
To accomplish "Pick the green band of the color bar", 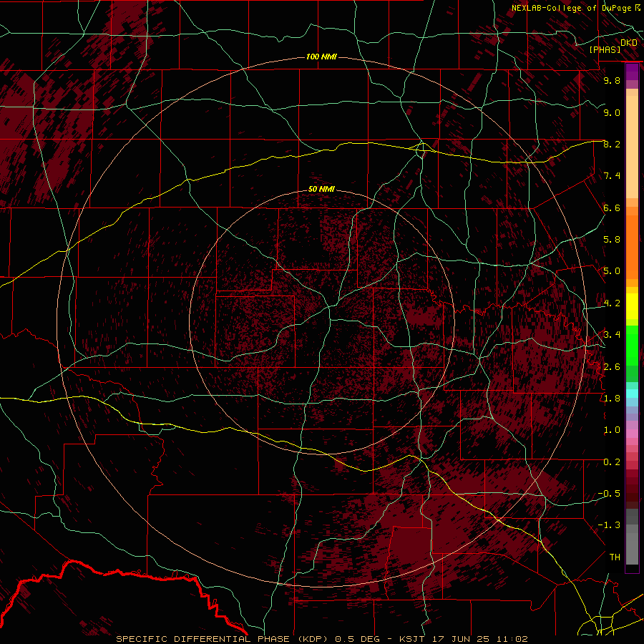I will (632, 345).
